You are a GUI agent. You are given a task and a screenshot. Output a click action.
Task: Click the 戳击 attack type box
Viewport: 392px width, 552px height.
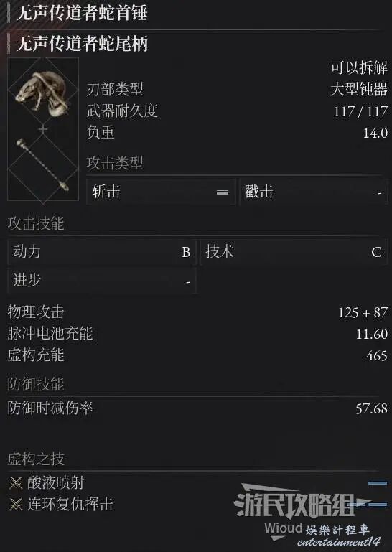[314, 192]
